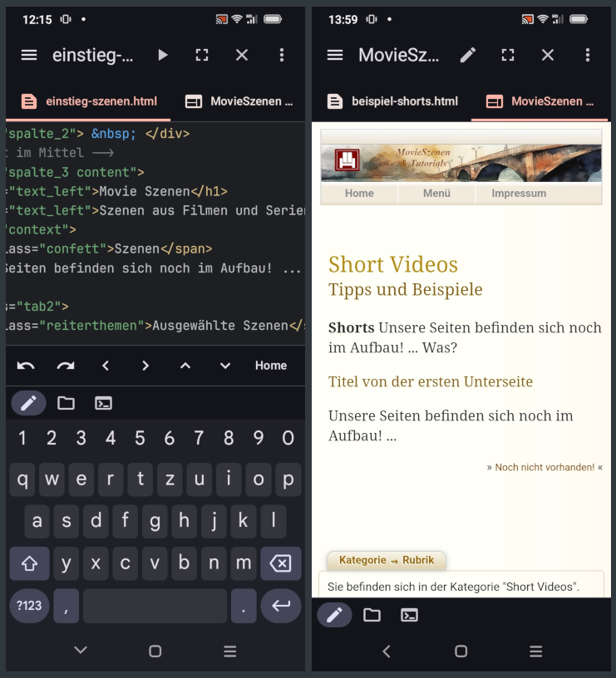
Task: Click the MovieSzenen bridge banner image
Action: [461, 163]
